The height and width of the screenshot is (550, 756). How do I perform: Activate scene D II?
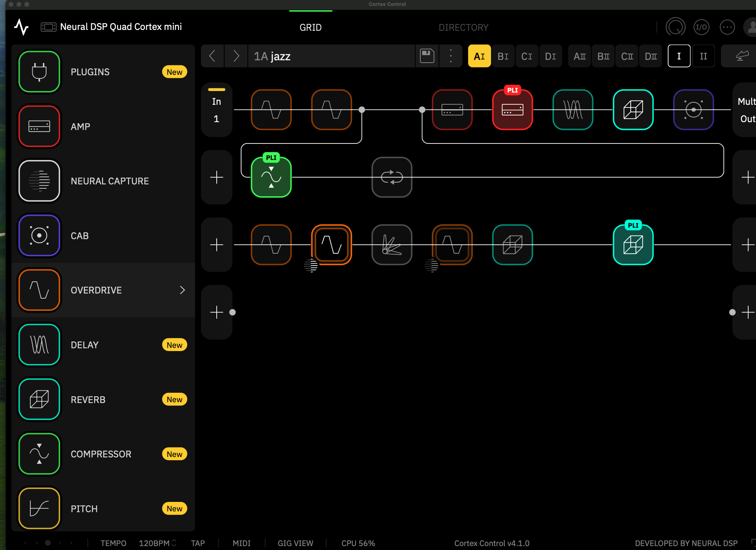(x=650, y=56)
